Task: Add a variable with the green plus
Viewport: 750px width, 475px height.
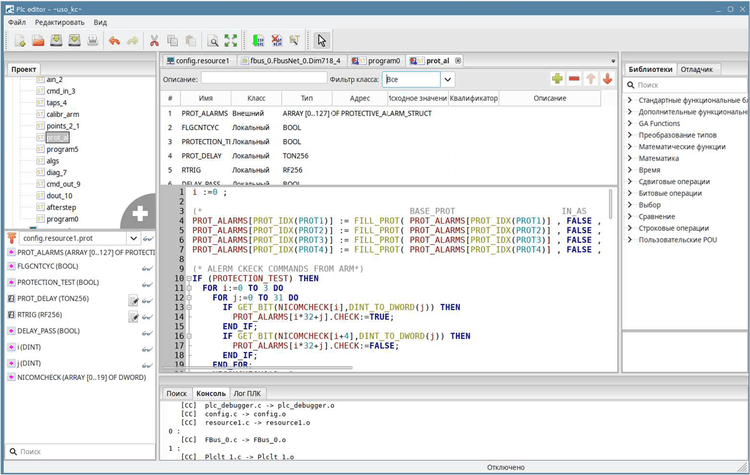Action: [557, 79]
